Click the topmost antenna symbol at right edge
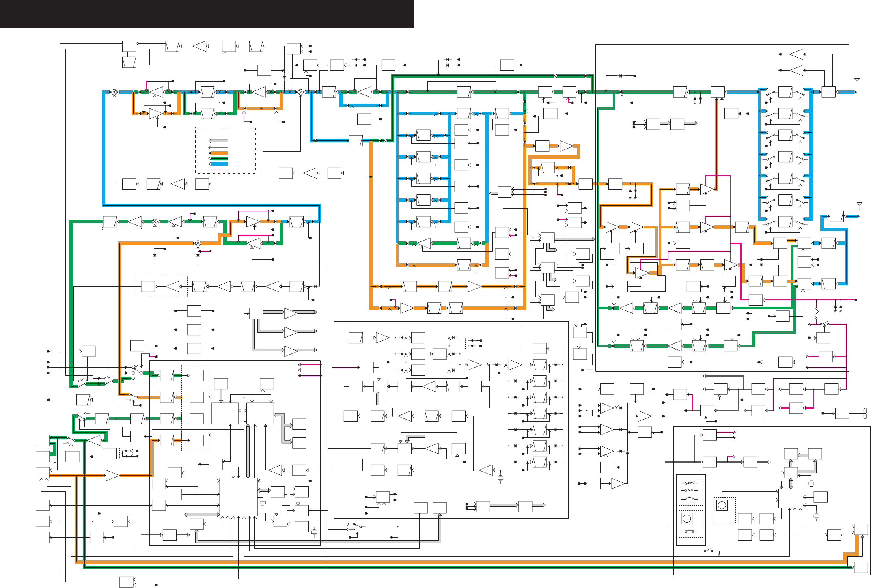The image size is (871, 588). point(857,80)
